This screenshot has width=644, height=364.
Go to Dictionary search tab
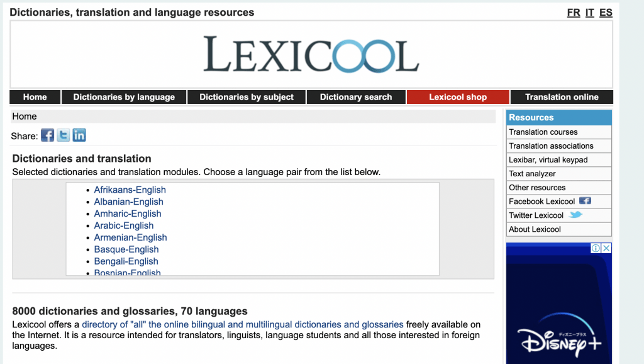pyautogui.click(x=356, y=97)
